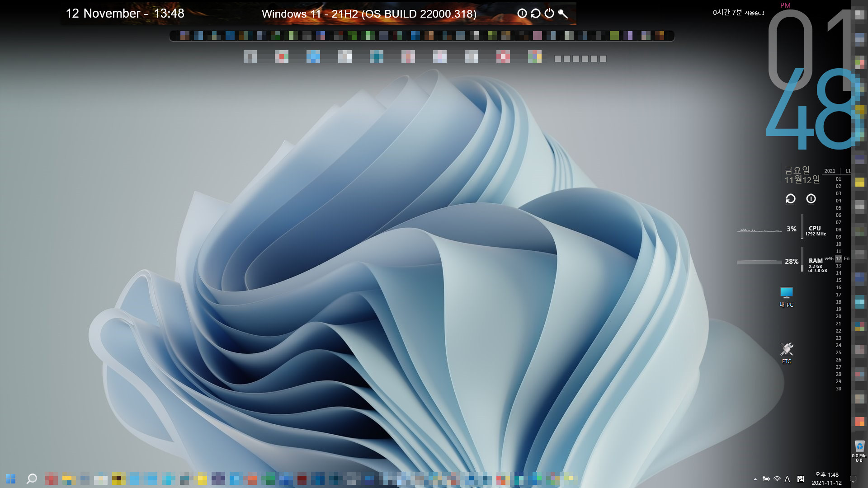Viewport: 868px width, 488px height.
Task: Open the 내 PC desktop icon
Action: (x=787, y=297)
